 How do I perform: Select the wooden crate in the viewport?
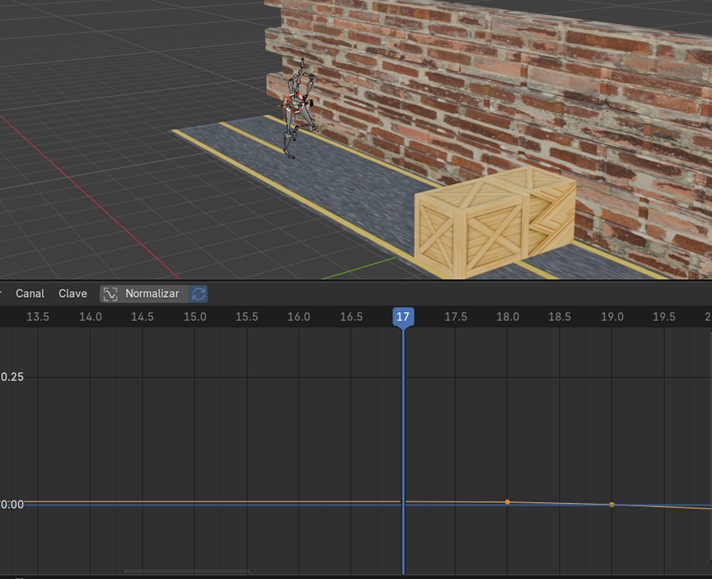point(495,222)
